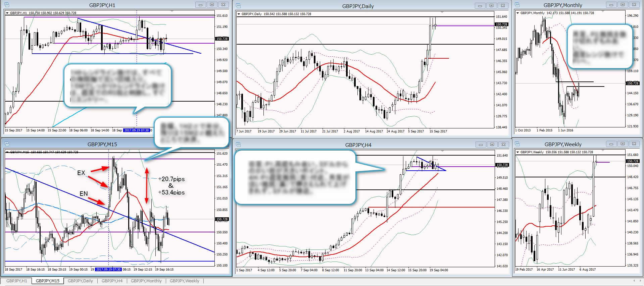Click the +20.7pips annotation text on M15 chart
Screen dimensions: 644x286
pos(171,179)
